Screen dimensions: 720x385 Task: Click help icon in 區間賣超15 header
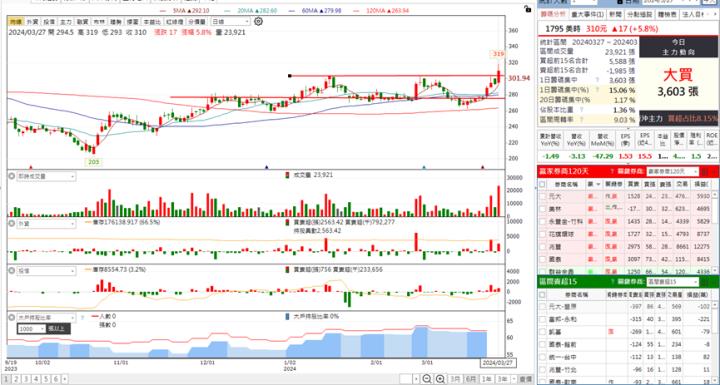612,282
